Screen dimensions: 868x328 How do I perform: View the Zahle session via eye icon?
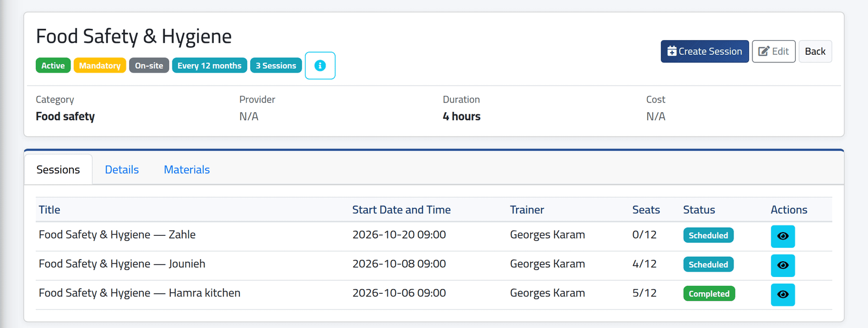click(783, 236)
